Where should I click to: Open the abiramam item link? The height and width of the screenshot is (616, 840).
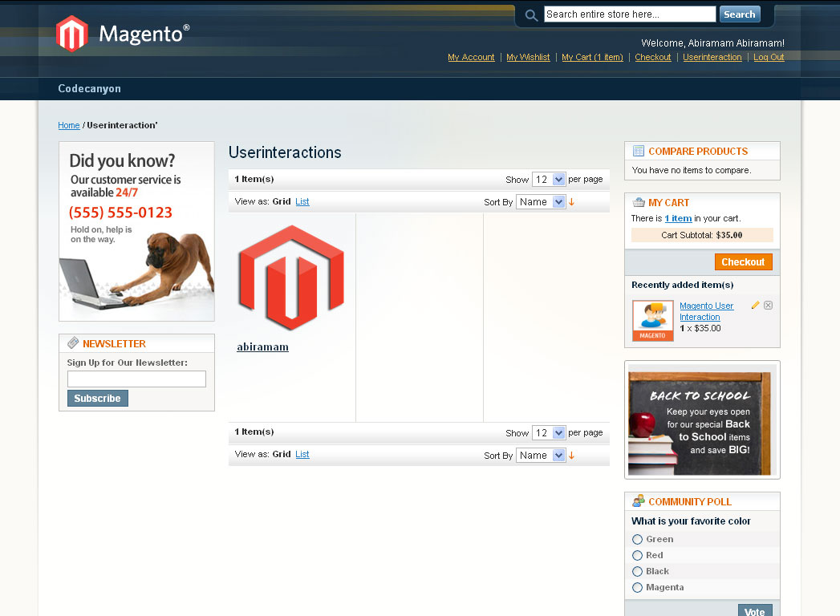click(262, 346)
